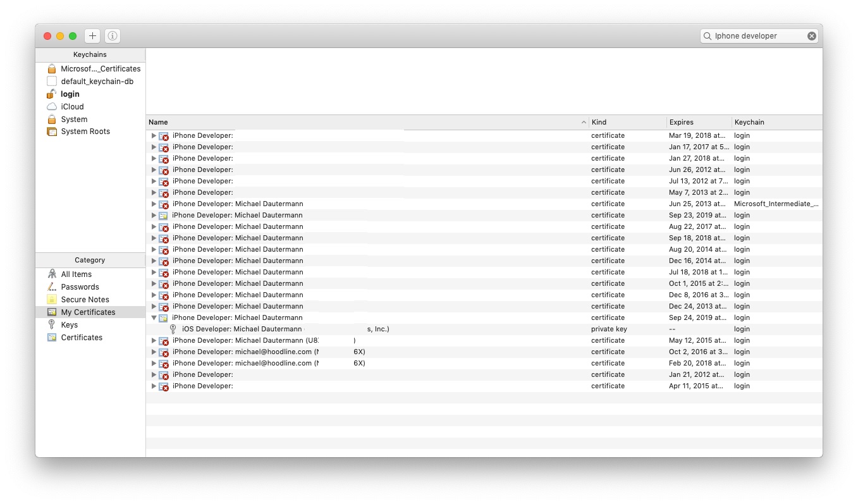Select the Keys category key icon
Image resolution: width=858 pixels, height=504 pixels.
tap(52, 324)
